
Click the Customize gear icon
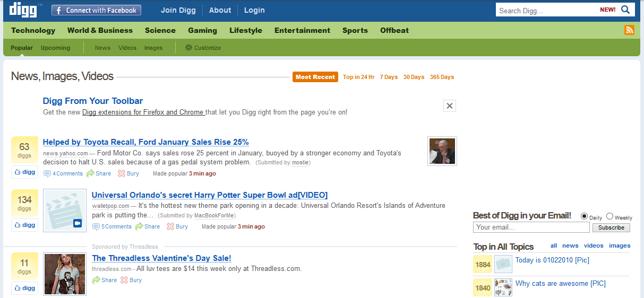(188, 48)
